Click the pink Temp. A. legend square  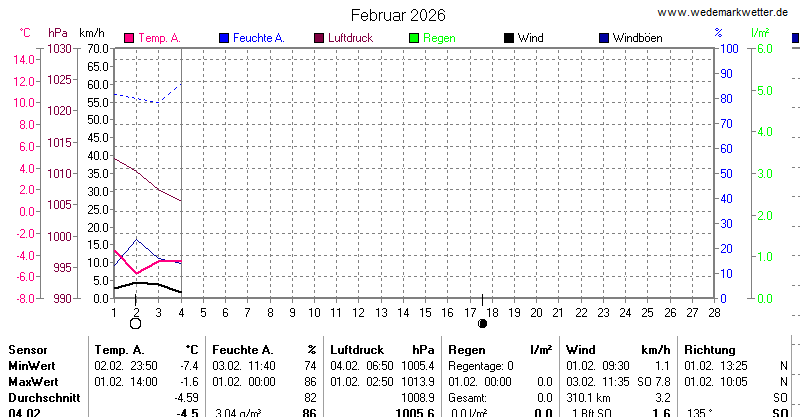click(x=129, y=38)
